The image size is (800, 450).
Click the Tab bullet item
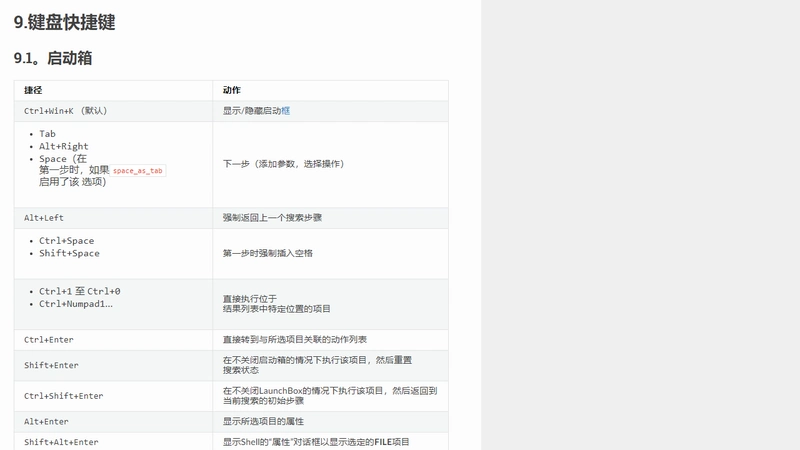pyautogui.click(x=47, y=134)
